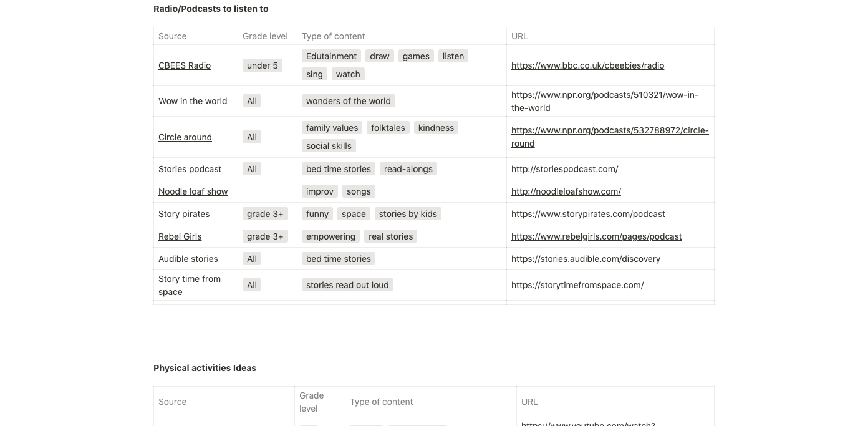Follow the noodleloafshow.com URL

(566, 191)
